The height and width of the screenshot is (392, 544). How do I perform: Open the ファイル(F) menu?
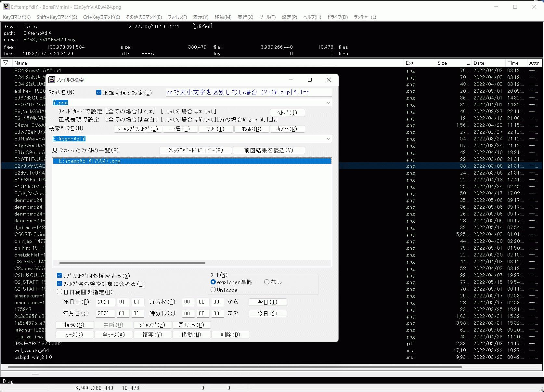tap(177, 17)
